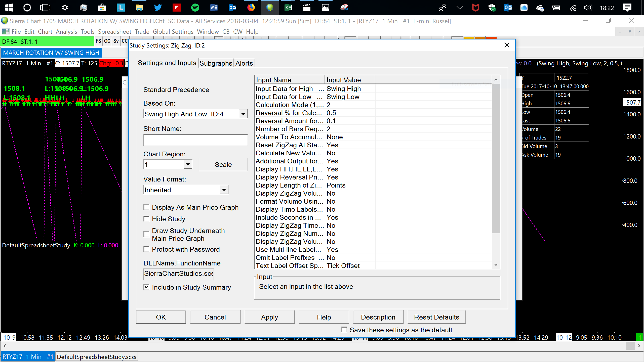The width and height of the screenshot is (644, 362).
Task: Open Firefox from the taskbar
Action: 251,8
